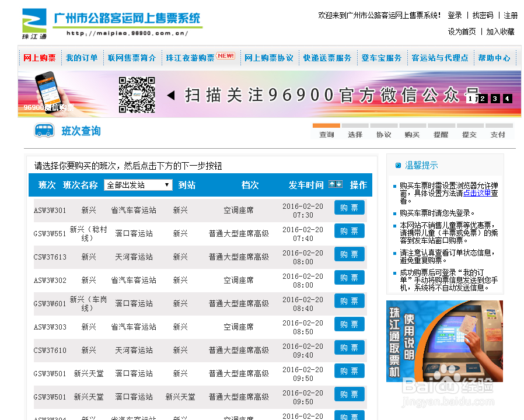524x420 pixels.
Task: Click the 班次名称 column header
Action: pyautogui.click(x=80, y=185)
